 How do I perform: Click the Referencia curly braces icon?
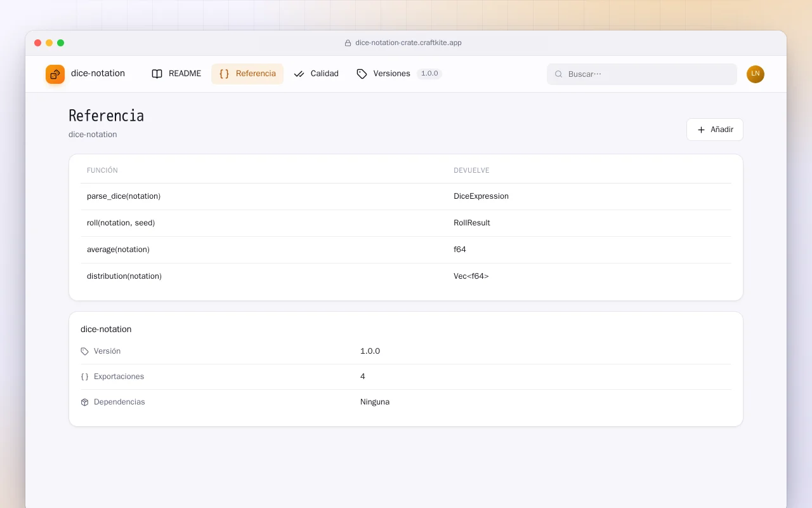point(224,74)
